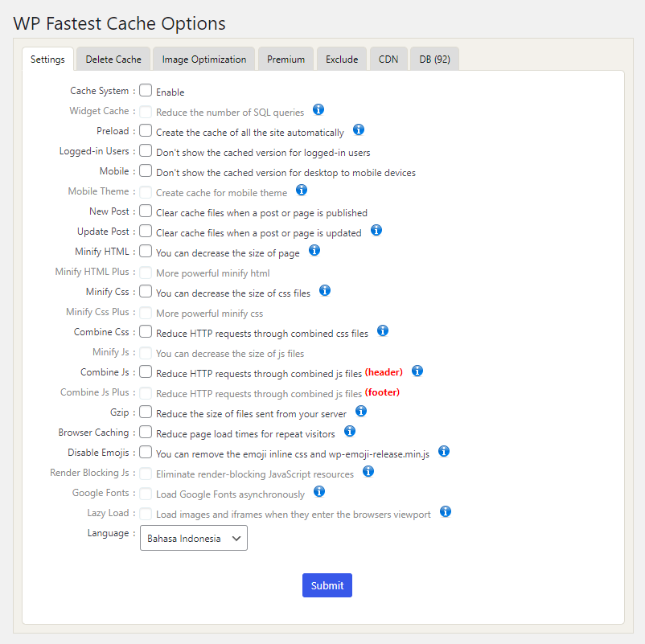
Task: Click the red "(footer)" label
Action: coord(382,392)
